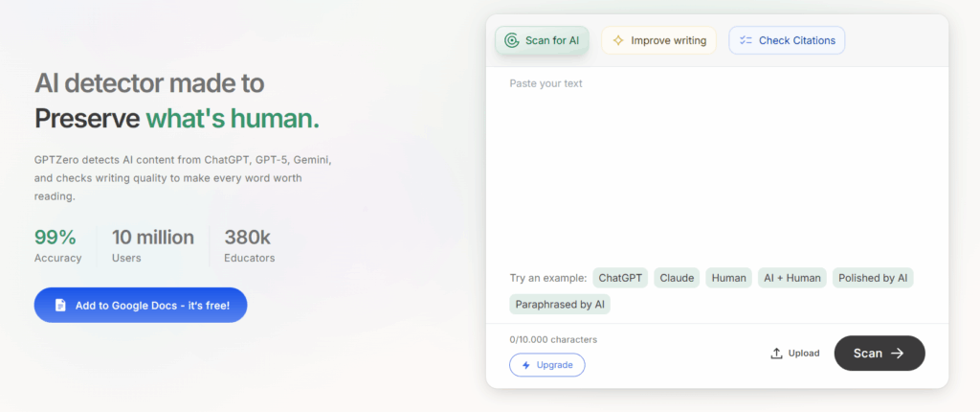Click the lightning bolt Upgrade icon
Screen dimensions: 980x412
click(x=525, y=365)
